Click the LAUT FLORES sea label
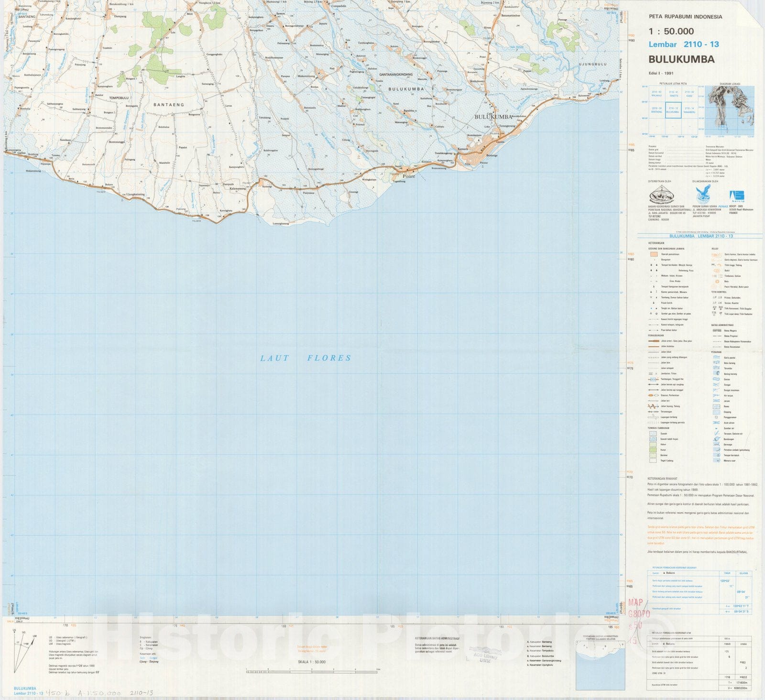 (306, 358)
